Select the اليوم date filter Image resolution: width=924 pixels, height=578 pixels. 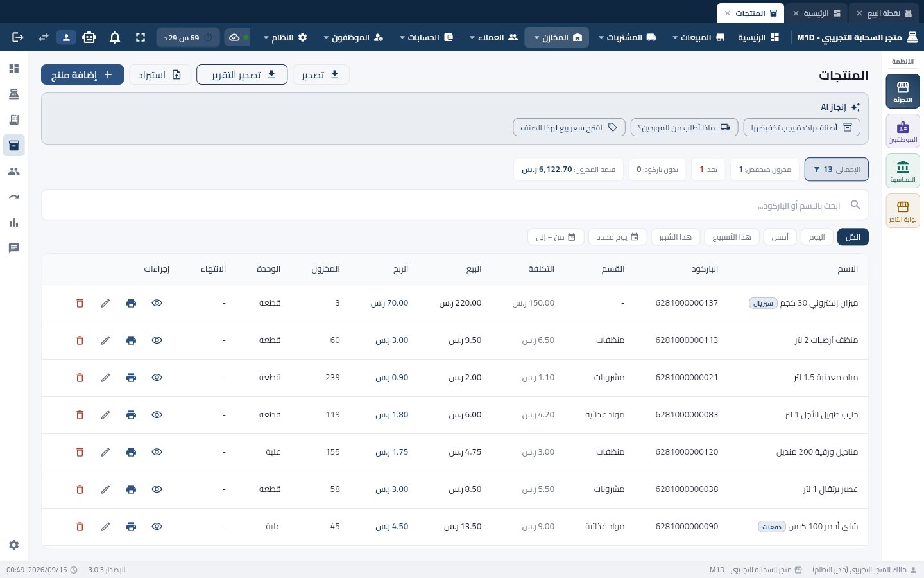(817, 237)
